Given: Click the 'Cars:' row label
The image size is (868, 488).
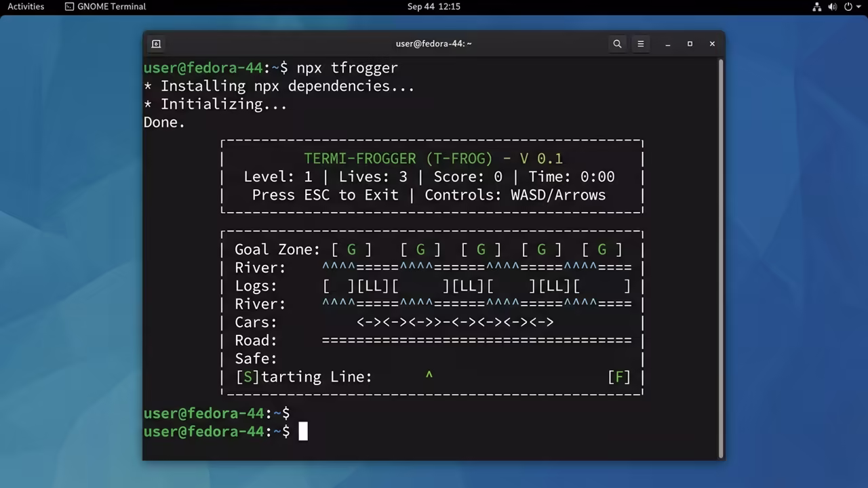Looking at the screenshot, I should (256, 323).
